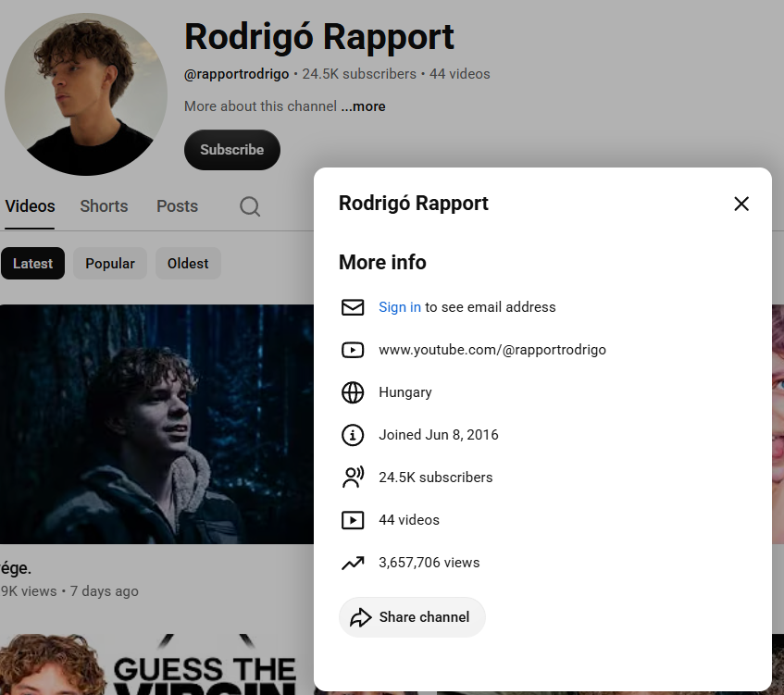Viewport: 784px width, 695px height.
Task: Search the channel using magnifier icon
Action: point(250,206)
